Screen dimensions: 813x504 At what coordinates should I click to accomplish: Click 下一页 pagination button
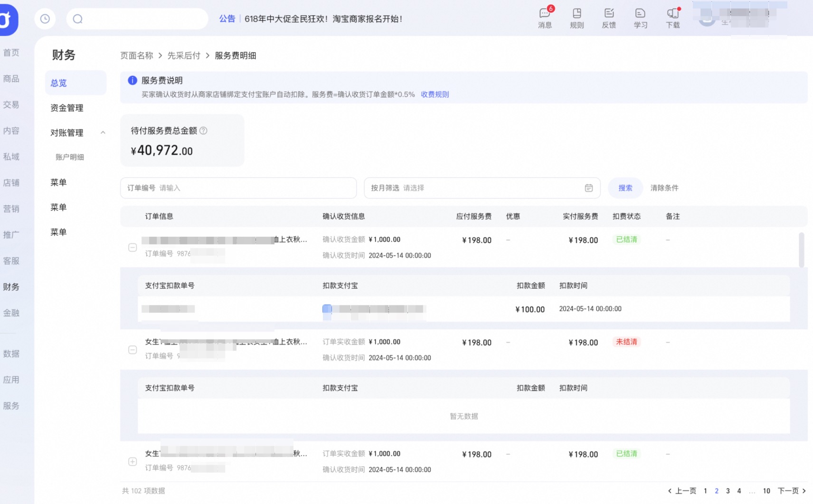pyautogui.click(x=792, y=491)
